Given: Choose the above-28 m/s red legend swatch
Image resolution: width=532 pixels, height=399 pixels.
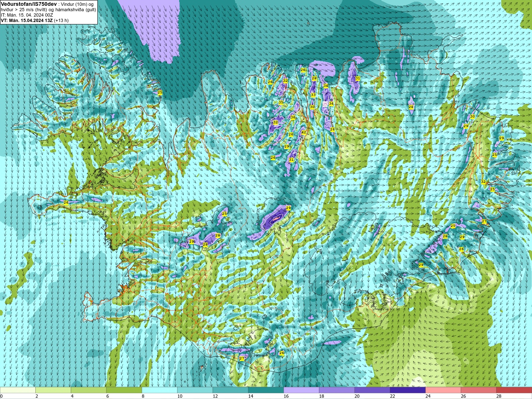Looking at the screenshot, I should click(x=514, y=390).
